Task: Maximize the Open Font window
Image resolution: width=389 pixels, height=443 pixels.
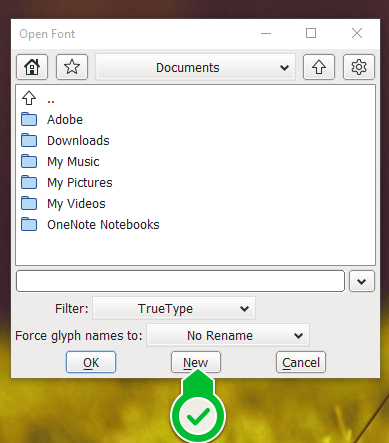Action: click(311, 33)
